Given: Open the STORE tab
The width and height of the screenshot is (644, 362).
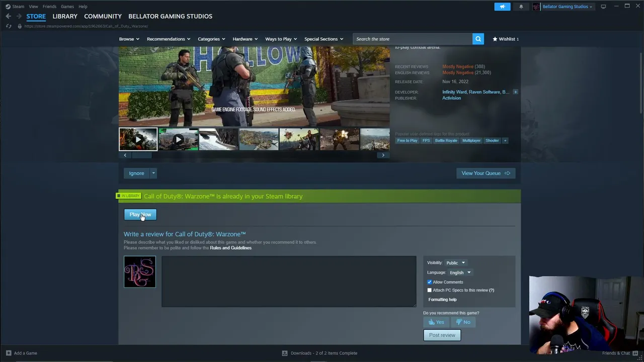Looking at the screenshot, I should (x=36, y=16).
